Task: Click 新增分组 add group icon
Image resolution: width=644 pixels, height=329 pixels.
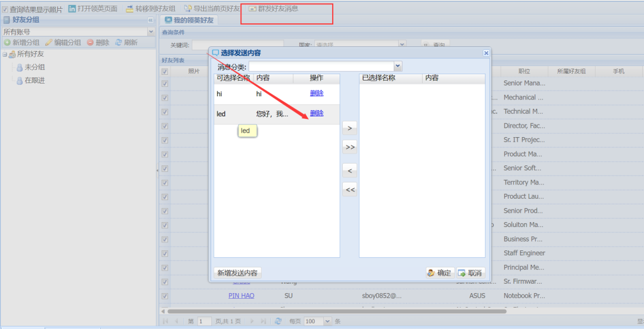Action: (x=7, y=43)
